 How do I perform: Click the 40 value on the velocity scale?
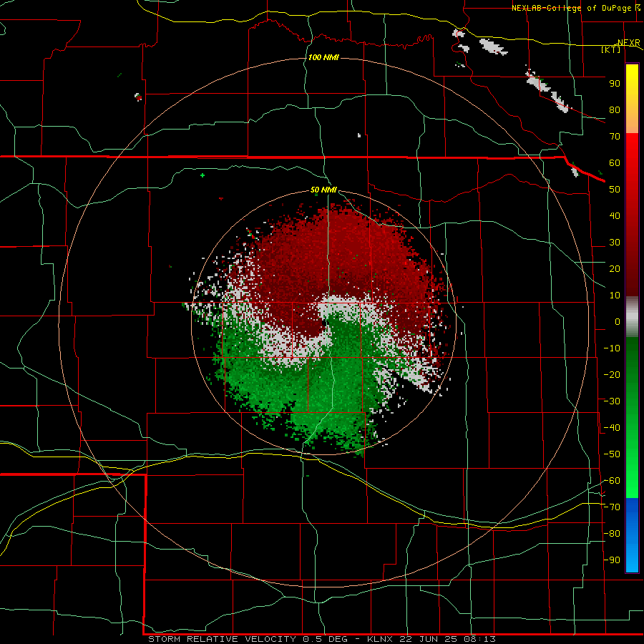pyautogui.click(x=615, y=216)
